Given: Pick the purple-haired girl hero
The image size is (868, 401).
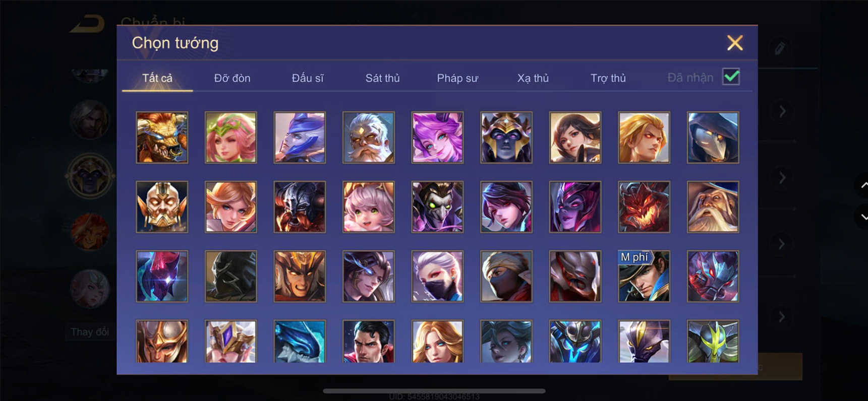Looking at the screenshot, I should point(437,138).
